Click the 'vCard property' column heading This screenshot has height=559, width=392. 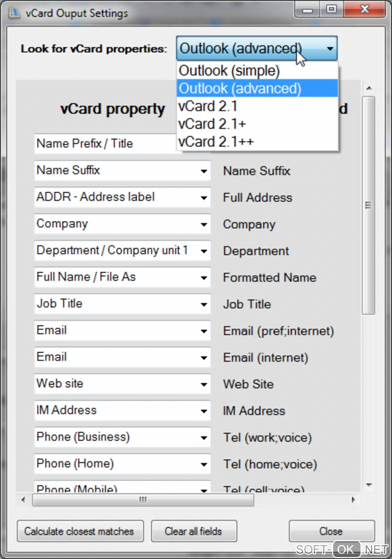[x=113, y=109]
